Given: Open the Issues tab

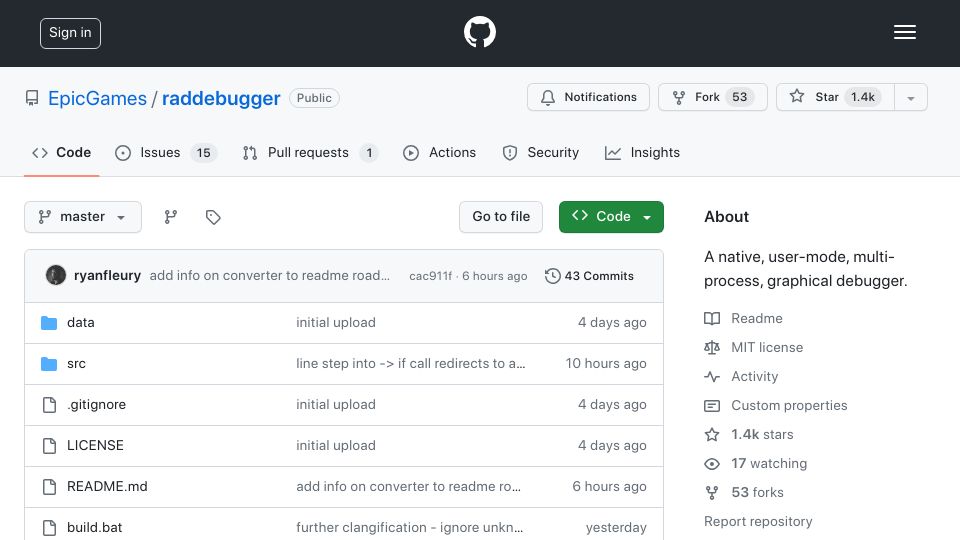Looking at the screenshot, I should (166, 152).
